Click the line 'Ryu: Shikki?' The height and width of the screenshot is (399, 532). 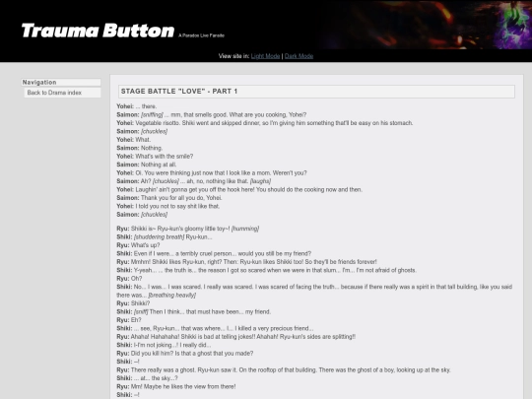[x=133, y=303]
